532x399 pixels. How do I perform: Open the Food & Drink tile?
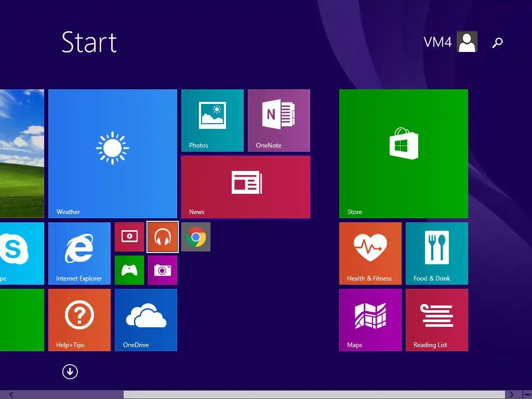(437, 254)
